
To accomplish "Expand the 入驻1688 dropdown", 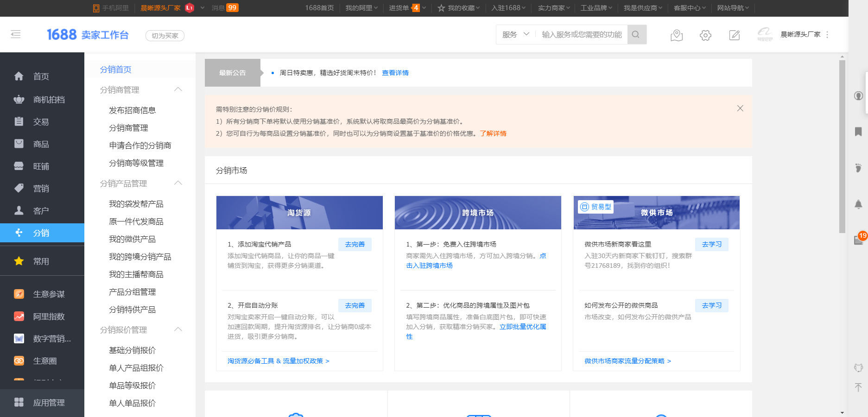I will pos(508,8).
